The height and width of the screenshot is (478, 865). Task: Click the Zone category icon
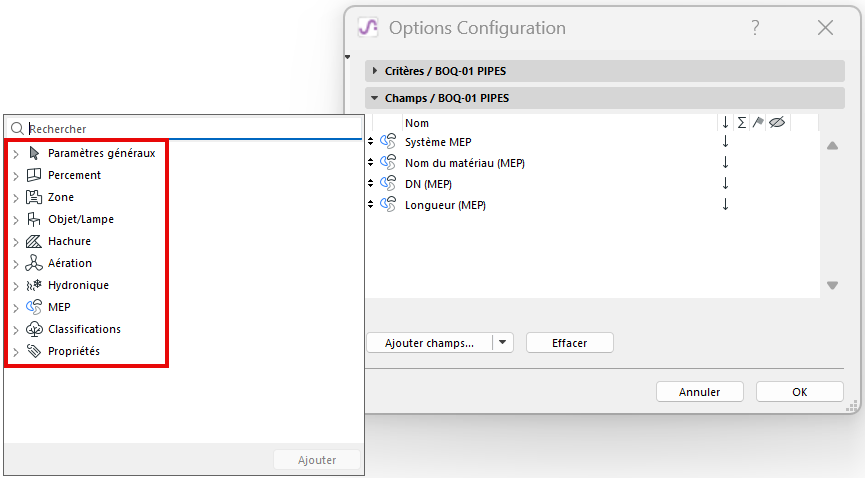coord(34,197)
